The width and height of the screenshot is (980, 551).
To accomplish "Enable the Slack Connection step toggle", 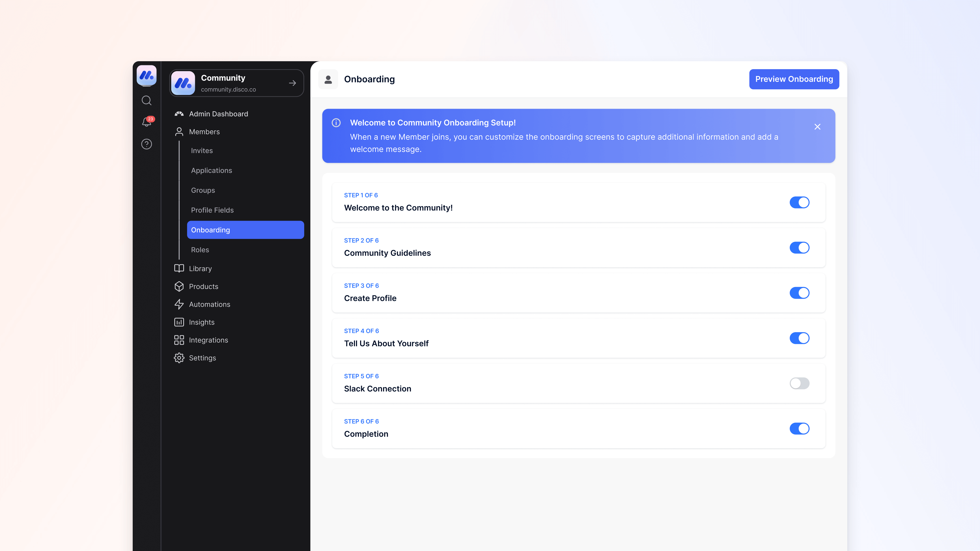I will [x=799, y=383].
